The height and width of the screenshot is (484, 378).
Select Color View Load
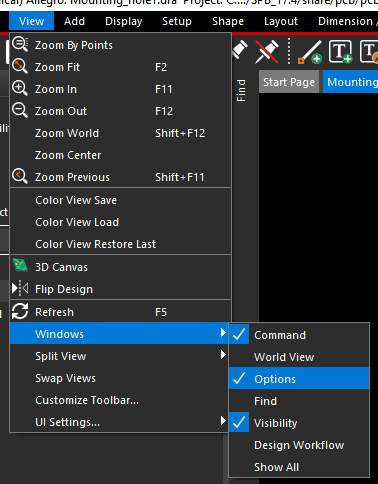[x=120, y=222]
